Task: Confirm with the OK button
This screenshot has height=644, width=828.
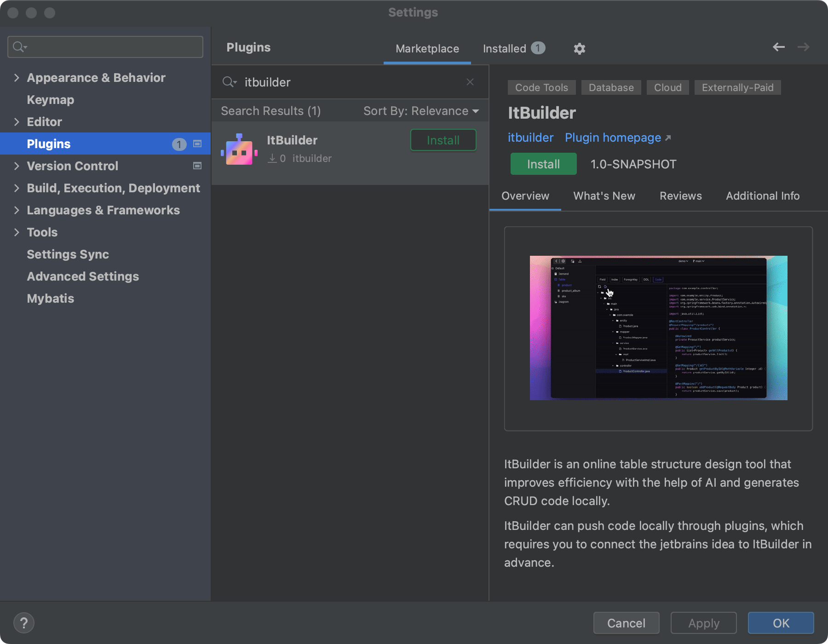Action: coord(781,623)
